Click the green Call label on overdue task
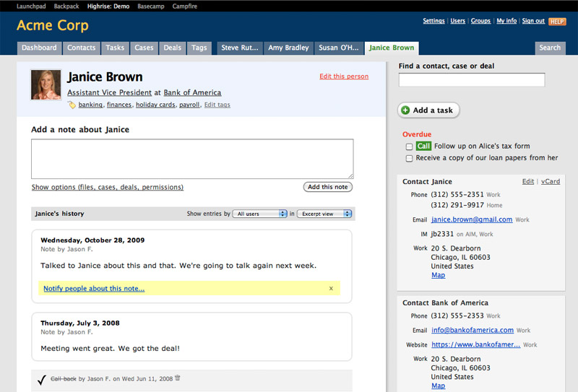 423,146
